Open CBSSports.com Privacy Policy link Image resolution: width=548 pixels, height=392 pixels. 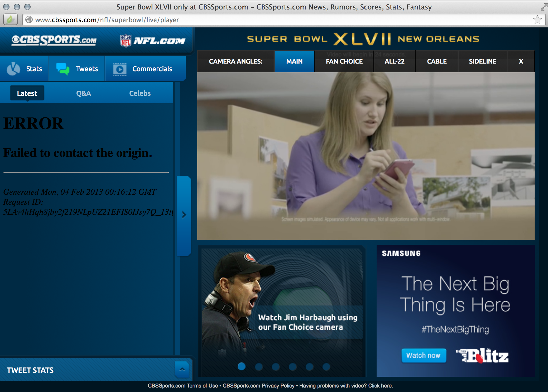point(258,386)
